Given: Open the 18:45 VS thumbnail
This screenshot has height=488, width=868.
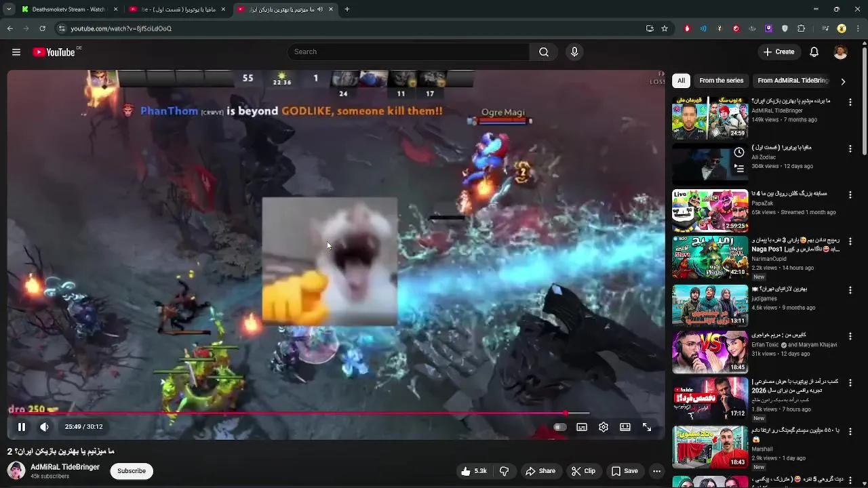Looking at the screenshot, I should 710,352.
